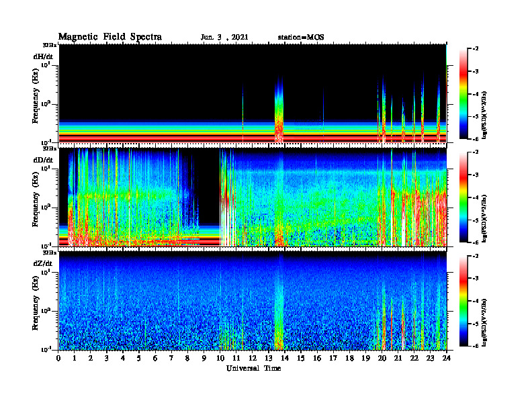Click the '3' hour tick label
The image size is (532, 411).
coord(107,359)
